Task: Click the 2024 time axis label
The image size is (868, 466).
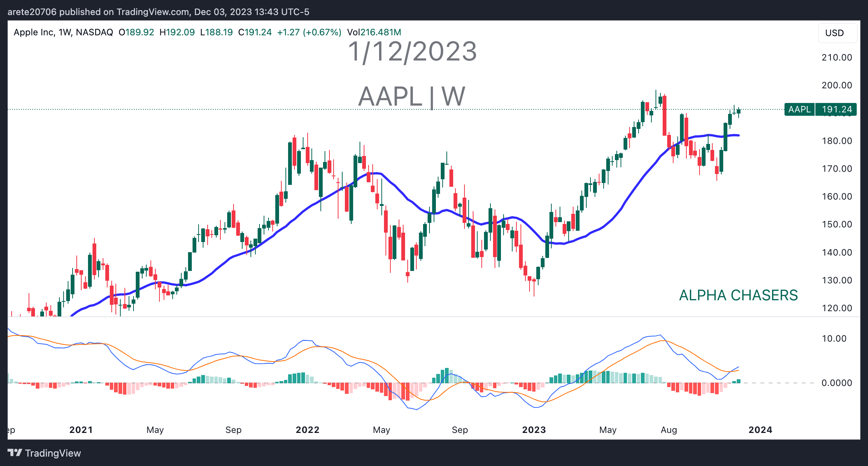Action: (760, 430)
